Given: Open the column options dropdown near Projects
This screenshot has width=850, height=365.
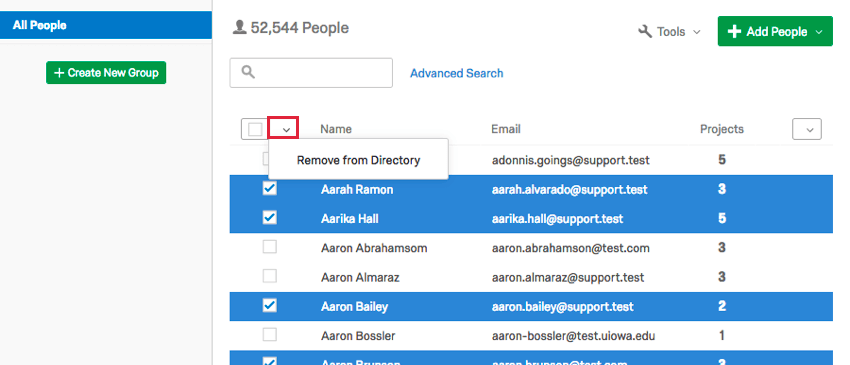Looking at the screenshot, I should click(x=807, y=130).
